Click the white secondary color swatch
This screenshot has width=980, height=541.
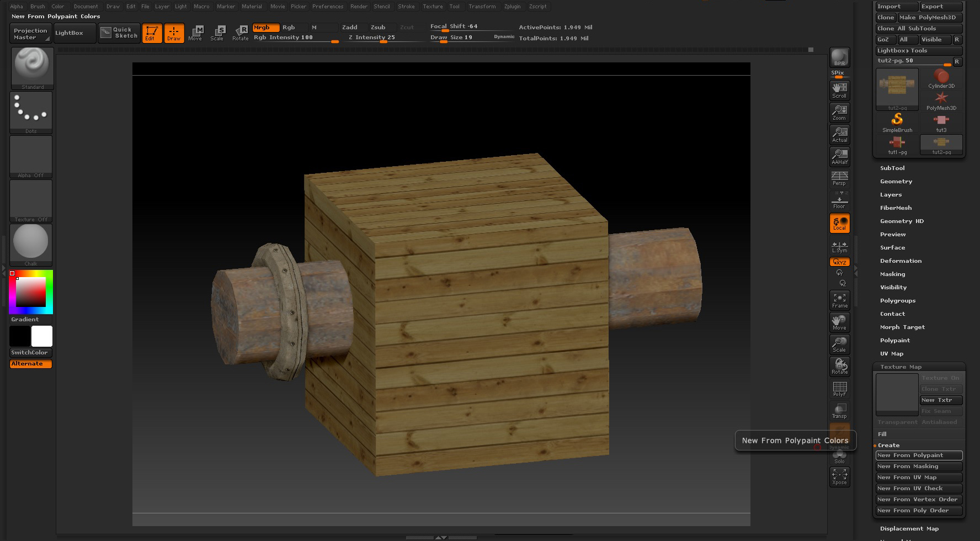tap(42, 336)
